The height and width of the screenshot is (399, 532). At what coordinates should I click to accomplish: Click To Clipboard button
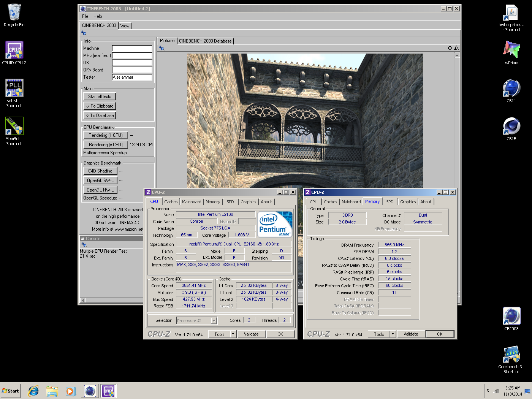[x=100, y=106]
